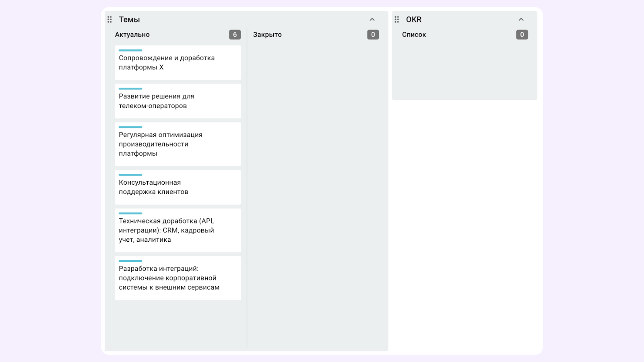Click the Темы panel title

129,19
